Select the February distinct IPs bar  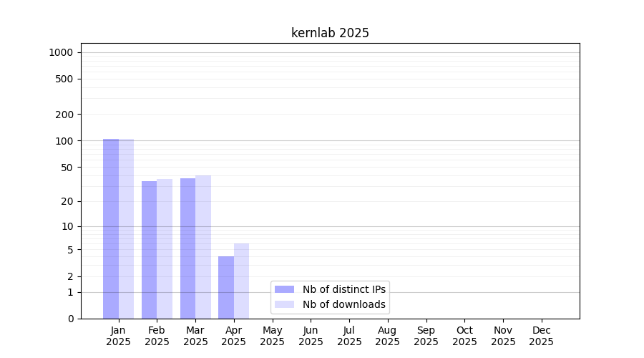(x=149, y=250)
